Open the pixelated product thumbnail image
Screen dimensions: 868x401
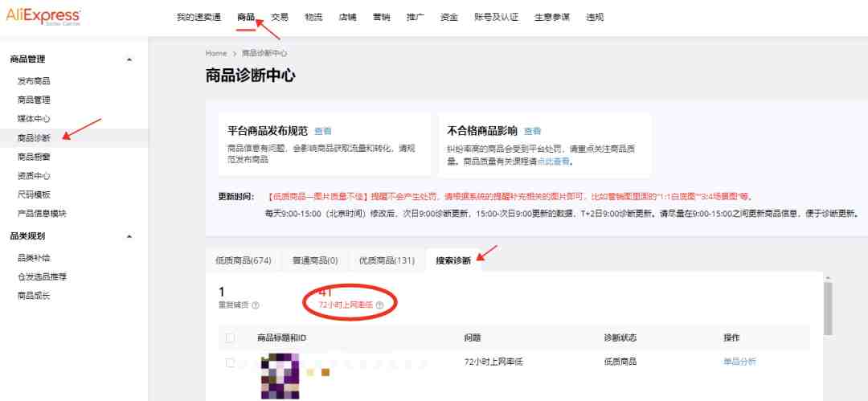pos(280,377)
